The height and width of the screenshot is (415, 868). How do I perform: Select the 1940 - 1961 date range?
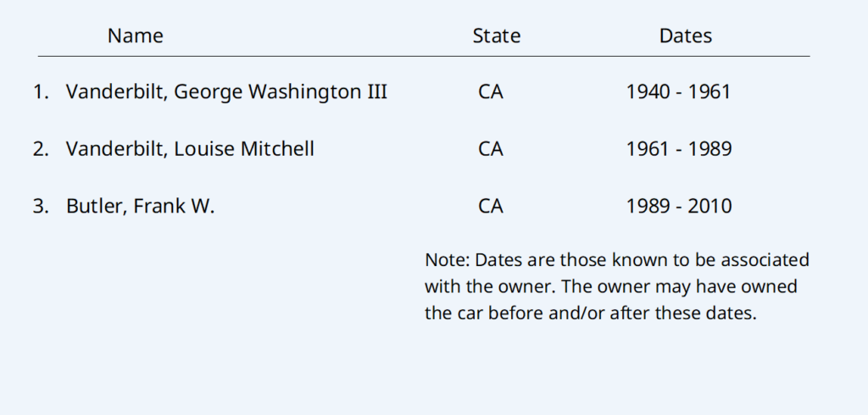[x=678, y=91]
